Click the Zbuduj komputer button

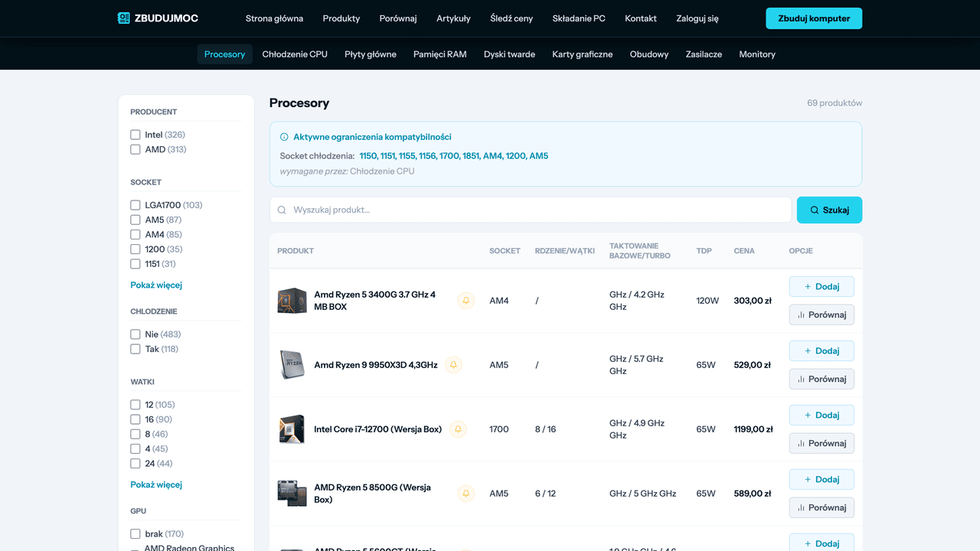814,18
